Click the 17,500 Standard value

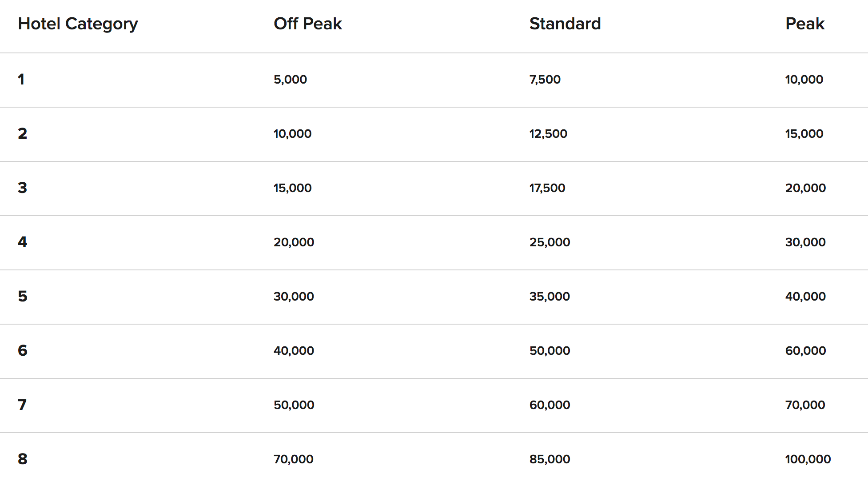coord(547,188)
